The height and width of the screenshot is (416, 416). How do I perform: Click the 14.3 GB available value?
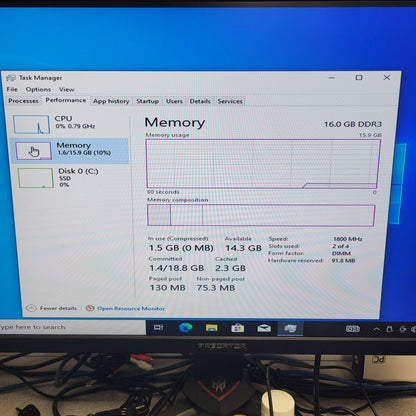point(244,248)
